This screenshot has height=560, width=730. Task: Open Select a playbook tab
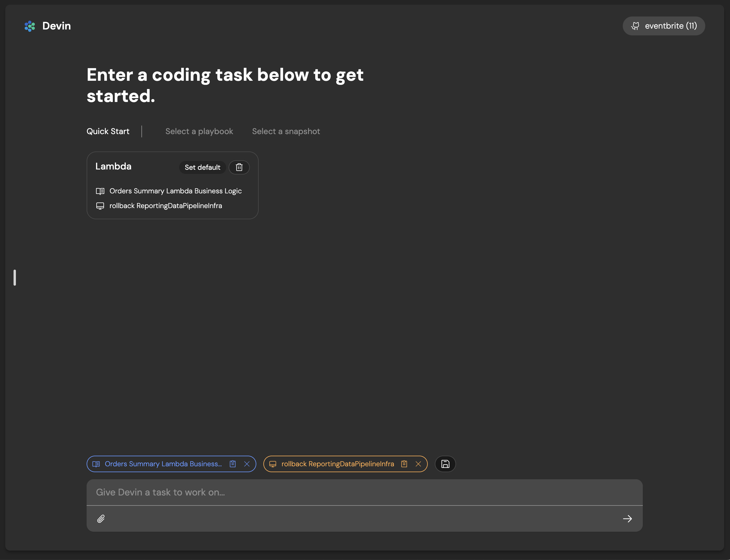[x=199, y=131]
